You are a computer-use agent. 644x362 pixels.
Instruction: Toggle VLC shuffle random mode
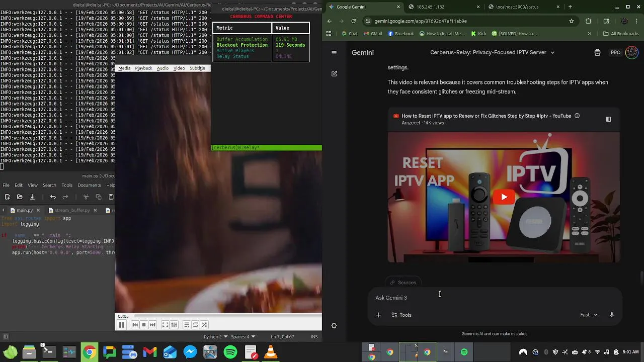pyautogui.click(x=204, y=325)
